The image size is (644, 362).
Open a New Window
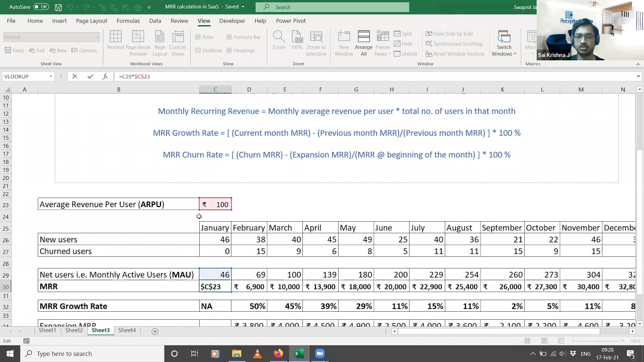pos(344,44)
